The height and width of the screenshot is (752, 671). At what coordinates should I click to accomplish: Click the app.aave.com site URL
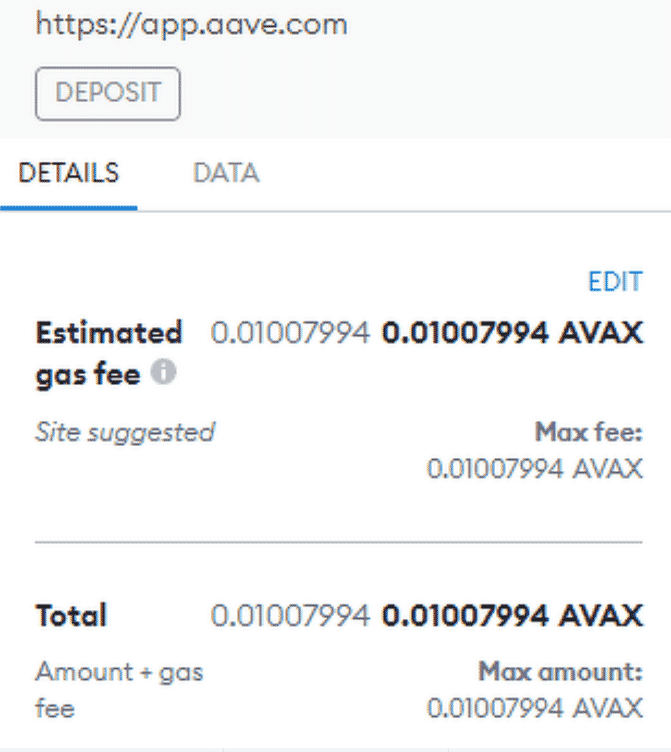(x=191, y=24)
